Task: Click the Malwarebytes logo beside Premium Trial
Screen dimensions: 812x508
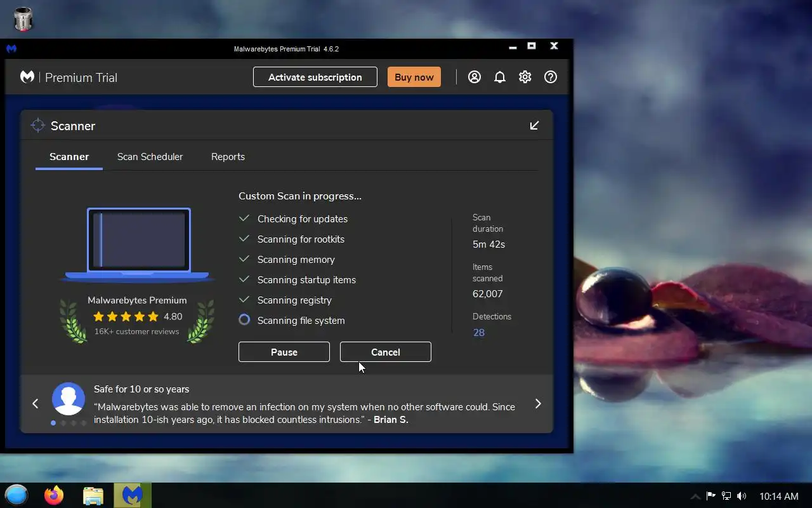Action: 27,77
